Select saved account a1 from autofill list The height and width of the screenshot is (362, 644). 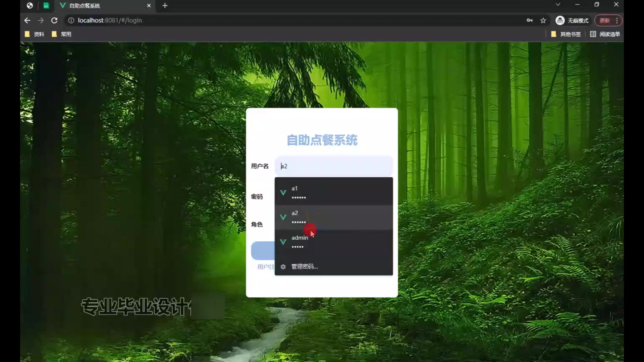333,192
